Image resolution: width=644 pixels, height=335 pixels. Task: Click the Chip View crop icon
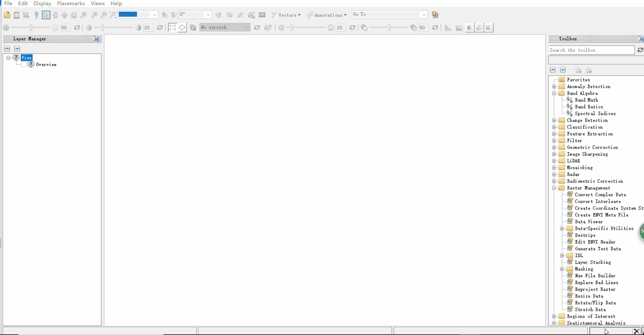[x=26, y=15]
